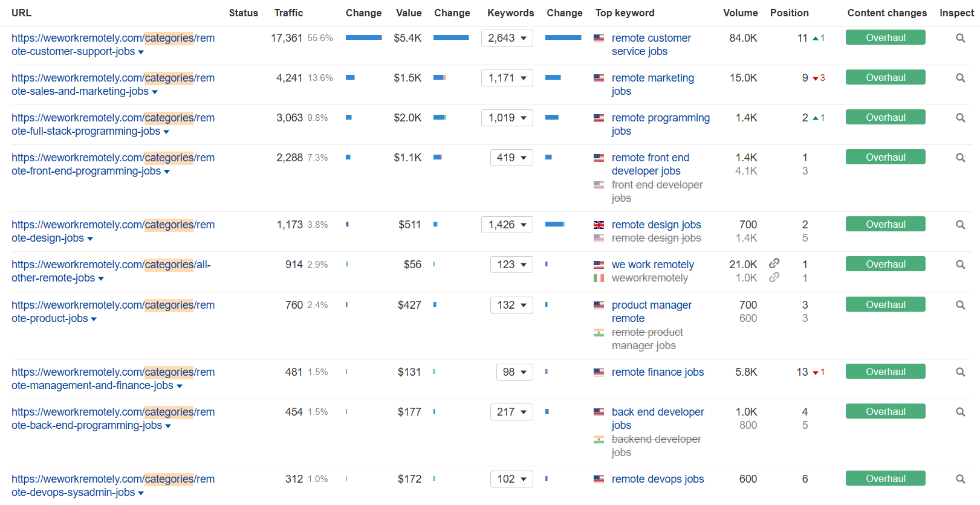This screenshot has width=980, height=505.
Task: Click Italy flag next to 'weworkremotely'
Action: 599,278
